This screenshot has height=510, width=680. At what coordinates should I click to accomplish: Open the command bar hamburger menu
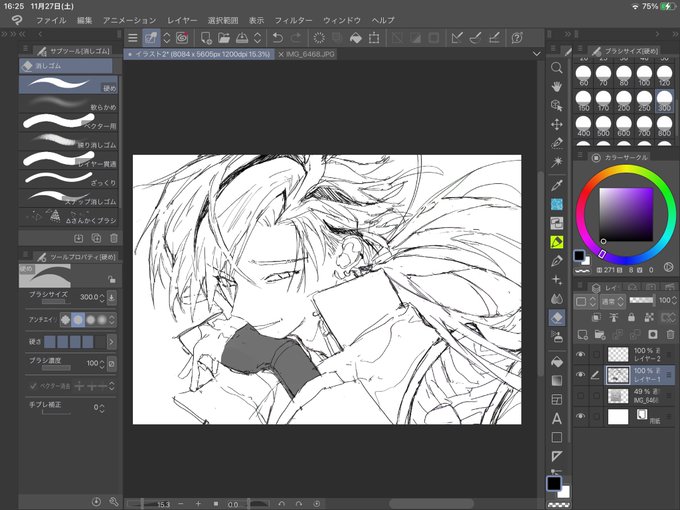click(133, 38)
